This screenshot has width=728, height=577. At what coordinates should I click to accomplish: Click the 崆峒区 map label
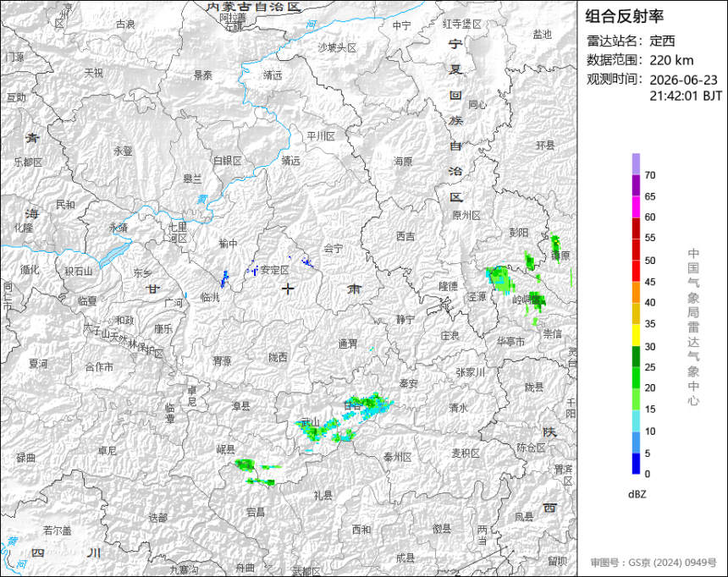527,299
